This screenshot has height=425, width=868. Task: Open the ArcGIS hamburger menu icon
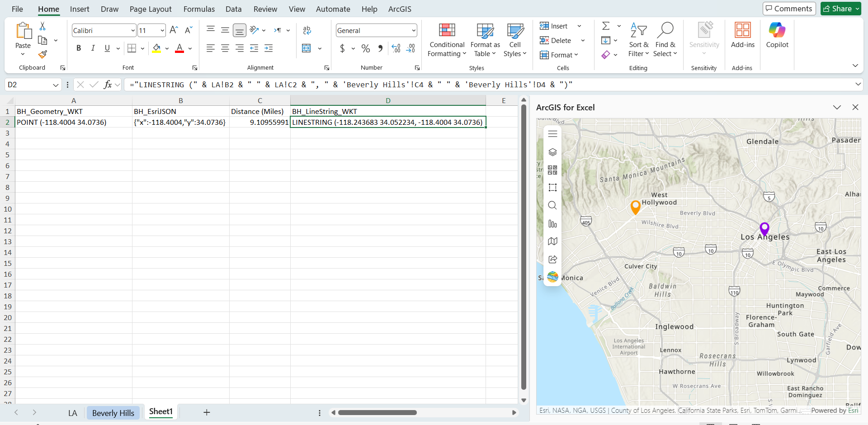[552, 134]
